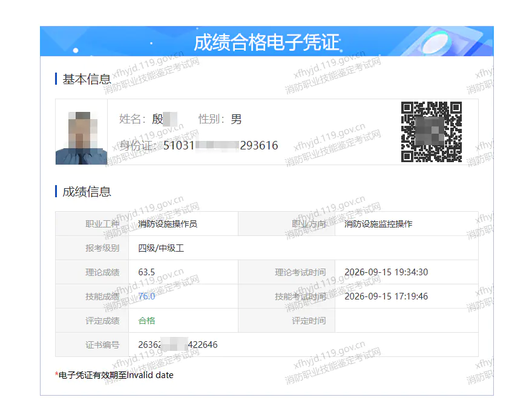Click the 评定时间 header cell
The image size is (532, 412).
(287, 321)
